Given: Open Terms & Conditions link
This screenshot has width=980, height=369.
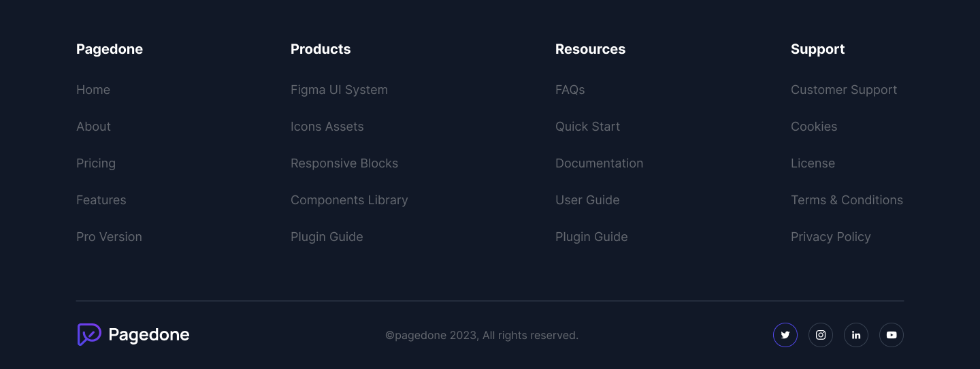Looking at the screenshot, I should point(847,200).
